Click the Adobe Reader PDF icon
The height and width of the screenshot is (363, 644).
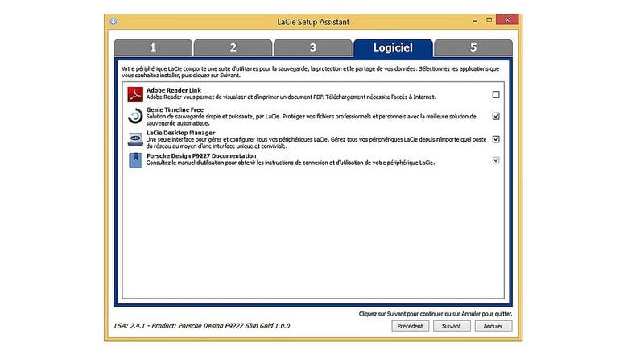pyautogui.click(x=136, y=94)
